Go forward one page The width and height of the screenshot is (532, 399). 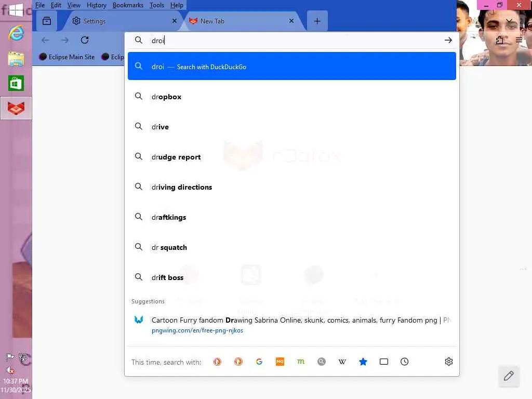(x=65, y=40)
